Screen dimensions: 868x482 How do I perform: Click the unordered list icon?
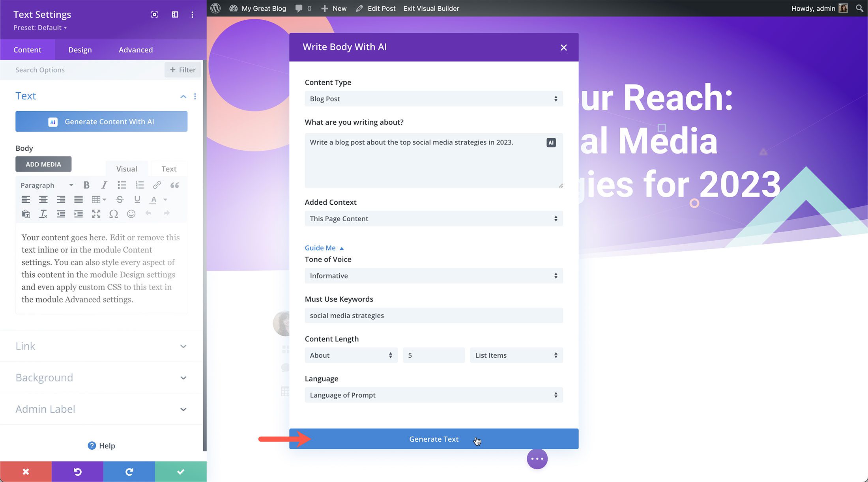click(x=122, y=185)
